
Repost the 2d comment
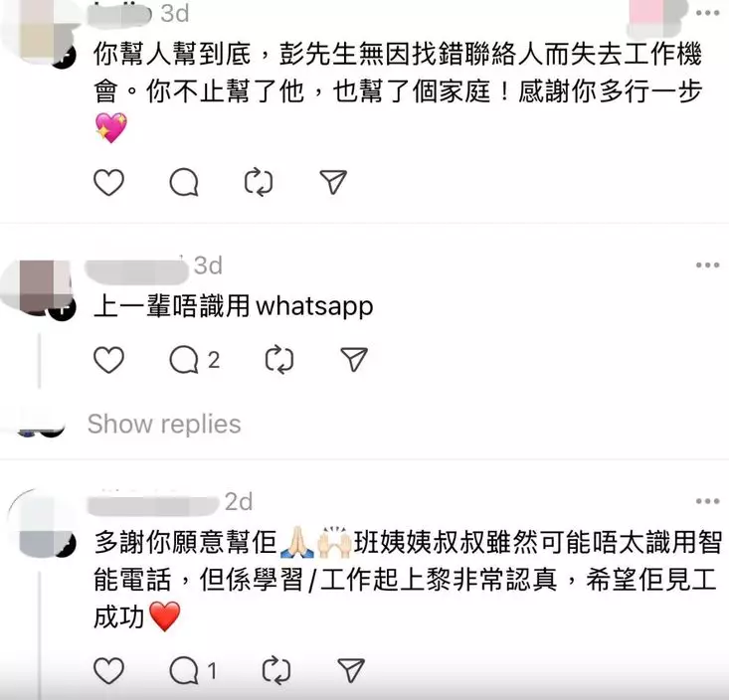pyautogui.click(x=276, y=671)
